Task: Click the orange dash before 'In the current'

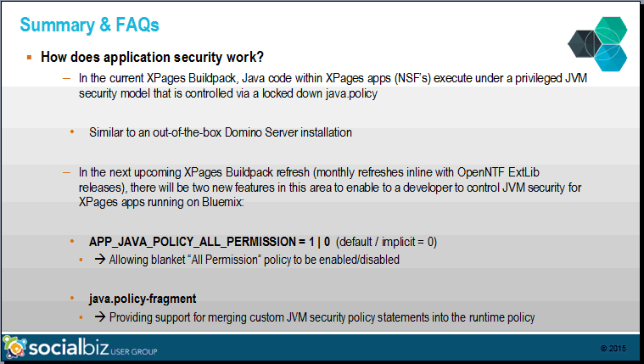Action: tap(66, 78)
